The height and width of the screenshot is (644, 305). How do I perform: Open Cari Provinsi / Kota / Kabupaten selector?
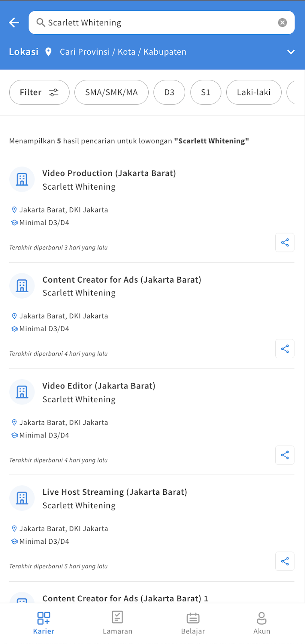[x=123, y=52]
